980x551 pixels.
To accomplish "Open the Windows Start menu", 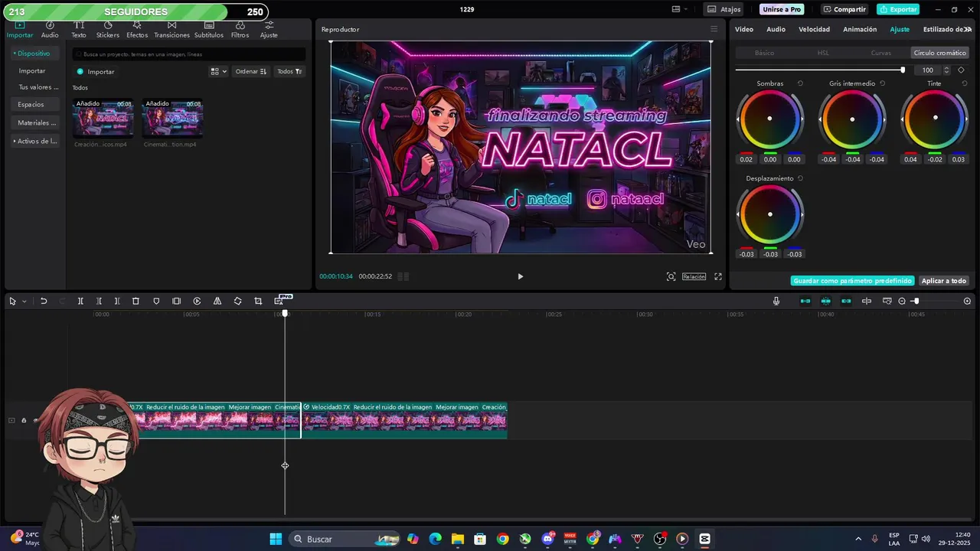I will click(x=276, y=539).
